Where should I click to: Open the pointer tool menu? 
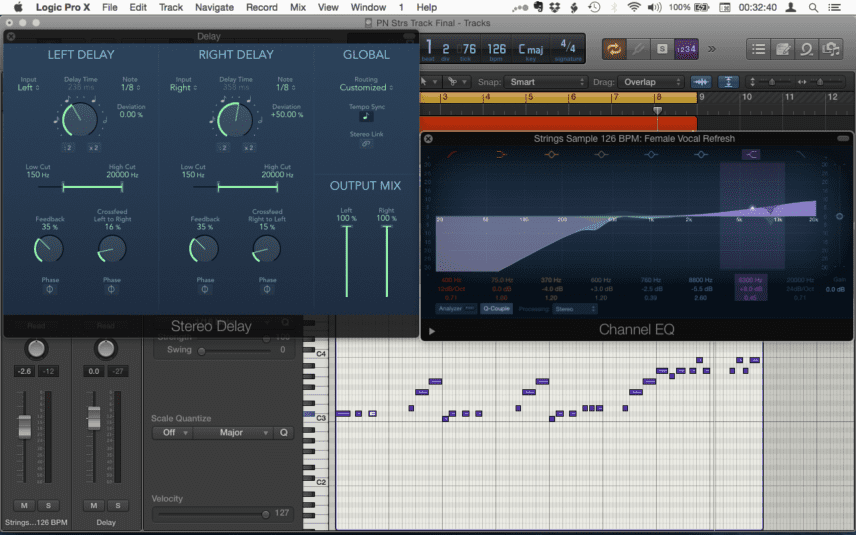427,82
